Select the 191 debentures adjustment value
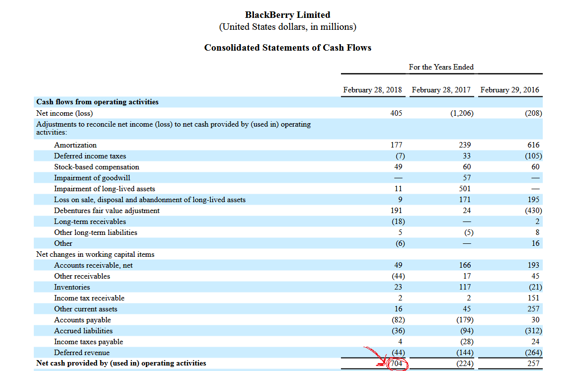588x371 pixels. point(396,211)
